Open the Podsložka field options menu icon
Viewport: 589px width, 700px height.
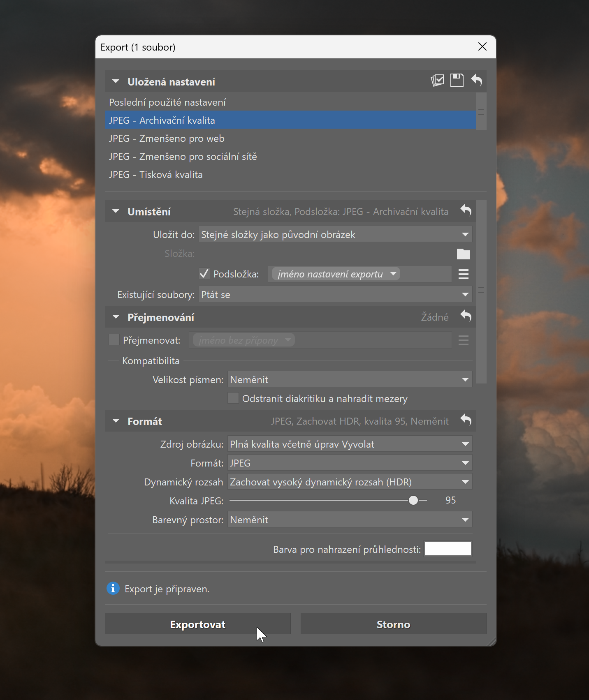[x=463, y=274]
